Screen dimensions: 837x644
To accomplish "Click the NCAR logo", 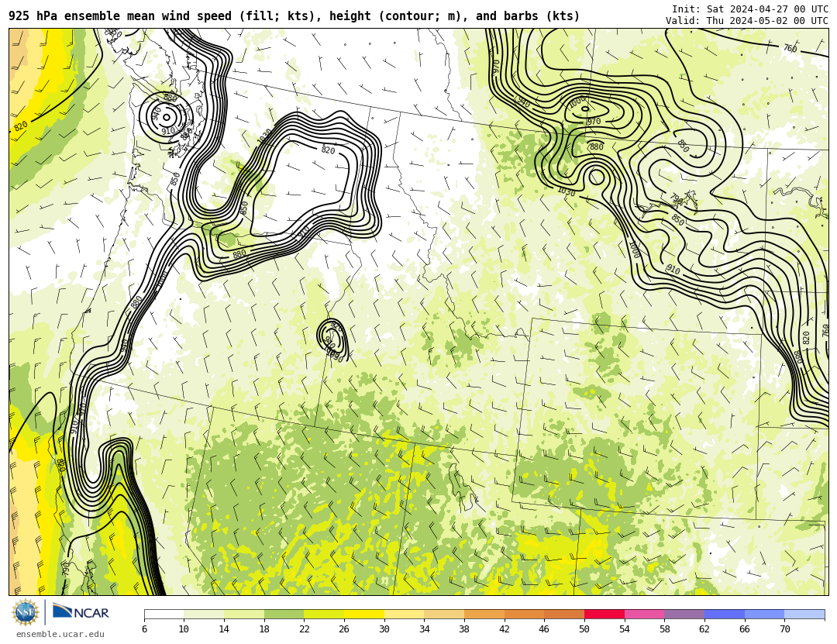I will click(x=81, y=612).
